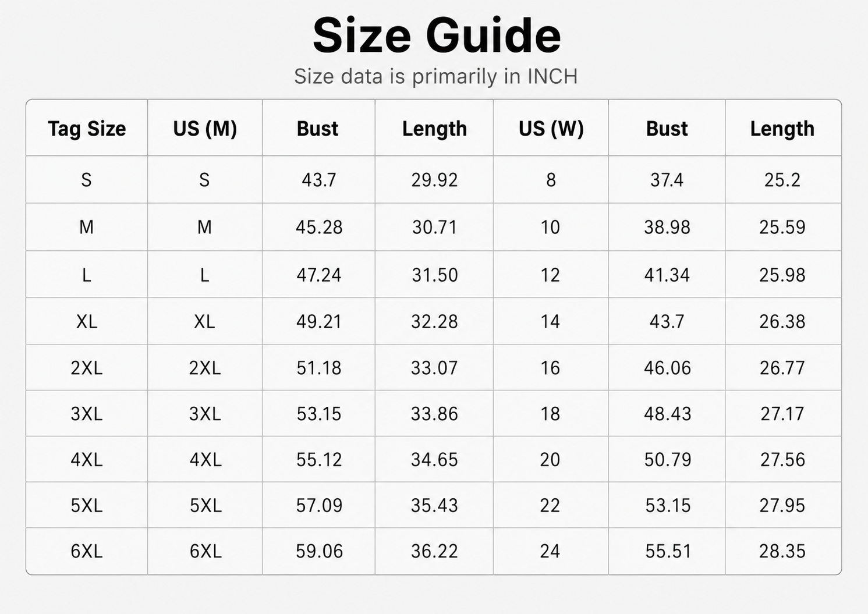Screen dimensions: 868x614
Task: Select the 6XL tag size cell
Action: (87, 551)
